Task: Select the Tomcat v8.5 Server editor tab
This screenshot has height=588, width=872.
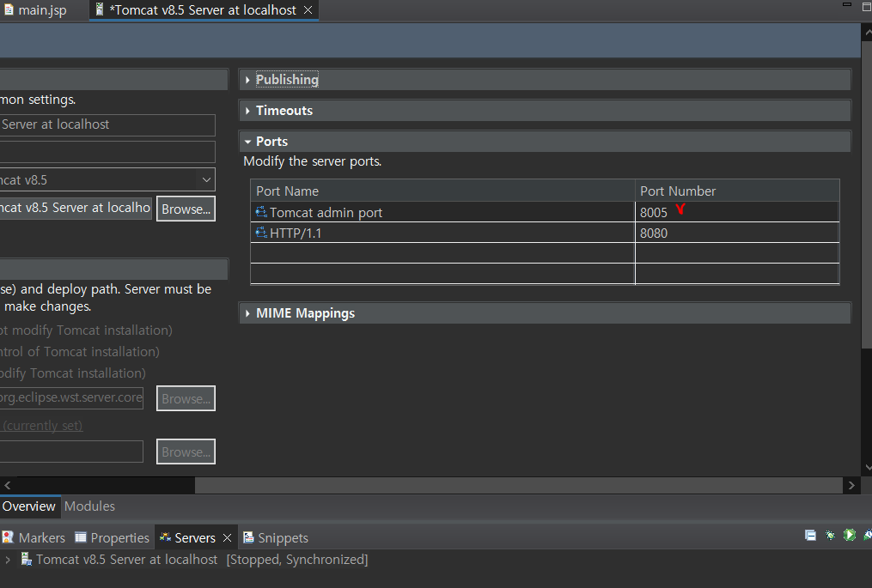Action: (204, 10)
